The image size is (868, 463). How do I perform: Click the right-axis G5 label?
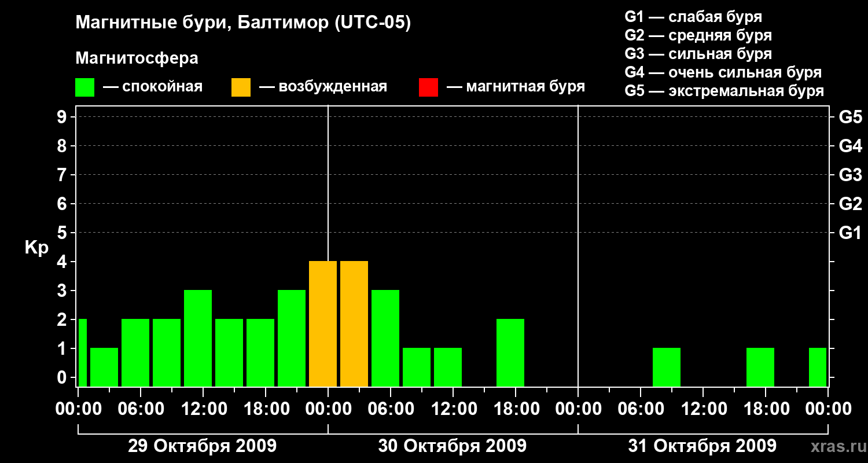coord(851,117)
